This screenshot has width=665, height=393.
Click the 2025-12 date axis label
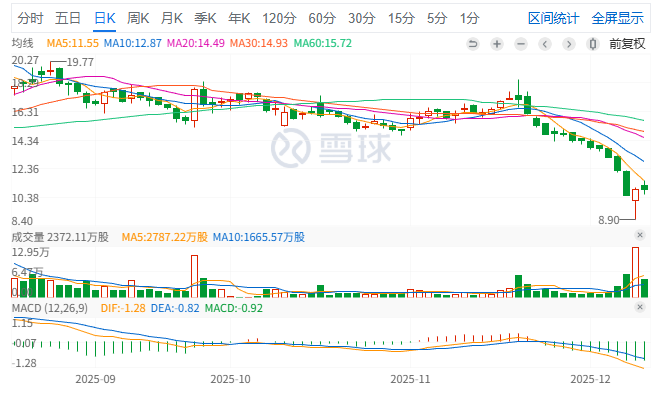590,379
